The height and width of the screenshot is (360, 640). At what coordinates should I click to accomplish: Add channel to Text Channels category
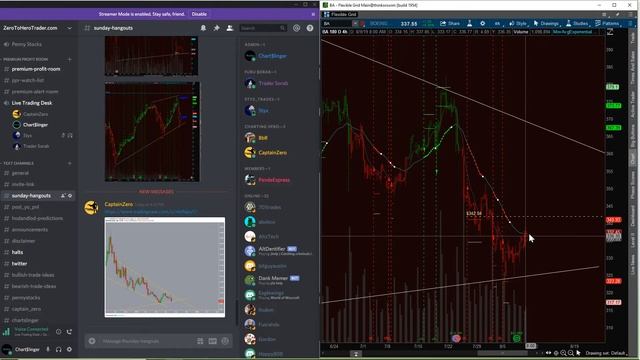[69, 163]
